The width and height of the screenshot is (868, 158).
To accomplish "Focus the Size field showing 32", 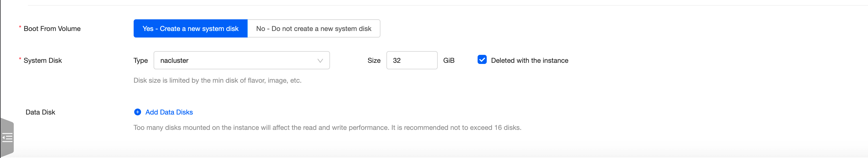I will (411, 61).
